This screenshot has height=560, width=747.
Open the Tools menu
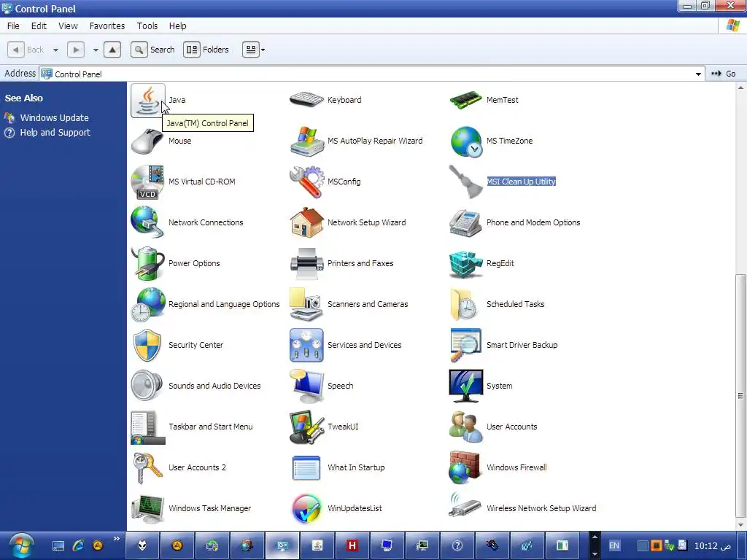click(x=147, y=26)
